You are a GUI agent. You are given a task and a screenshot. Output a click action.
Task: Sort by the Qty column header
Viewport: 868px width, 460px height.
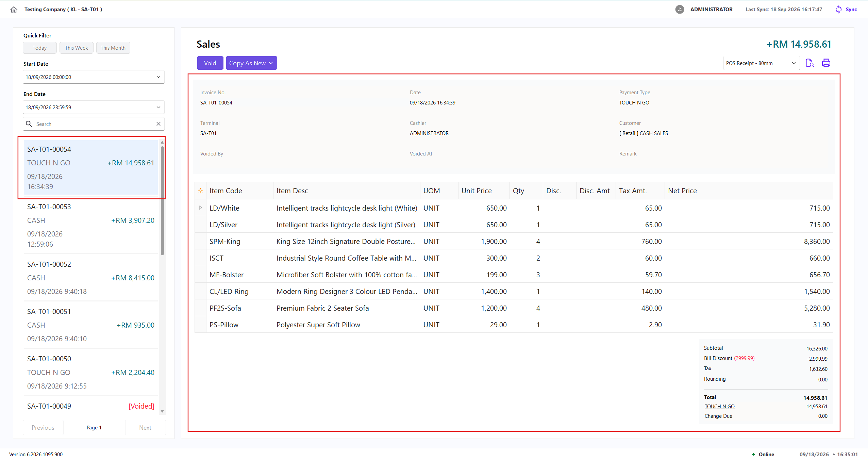(x=526, y=191)
